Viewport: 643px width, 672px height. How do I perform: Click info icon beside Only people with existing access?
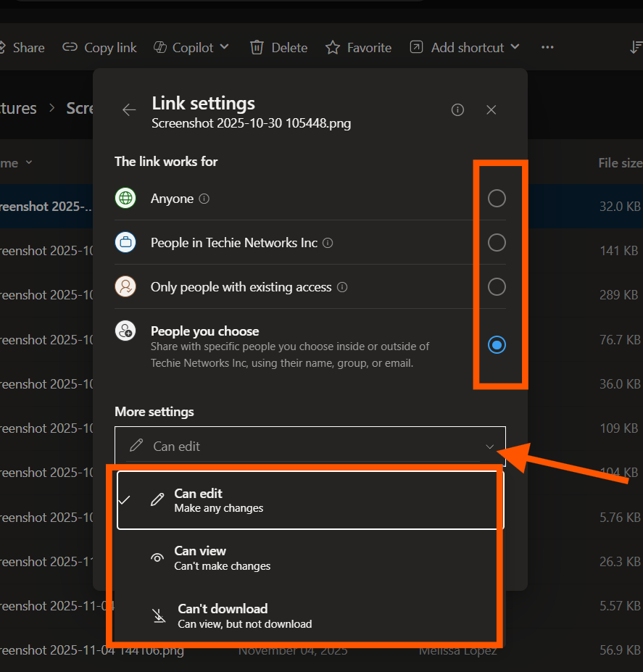click(x=342, y=287)
